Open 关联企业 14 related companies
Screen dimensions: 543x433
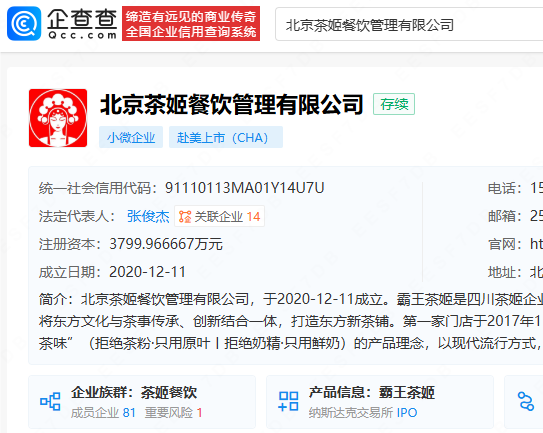[x=220, y=216]
